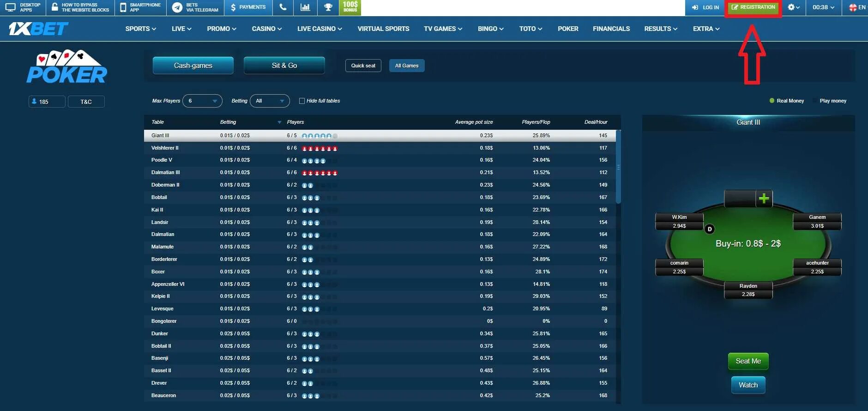Expand the Sports menu

[x=141, y=29]
